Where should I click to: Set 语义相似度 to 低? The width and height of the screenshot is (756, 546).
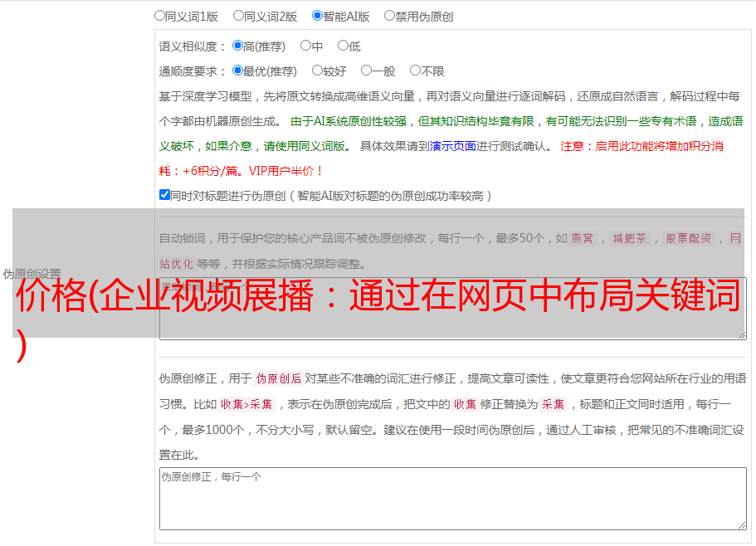343,46
